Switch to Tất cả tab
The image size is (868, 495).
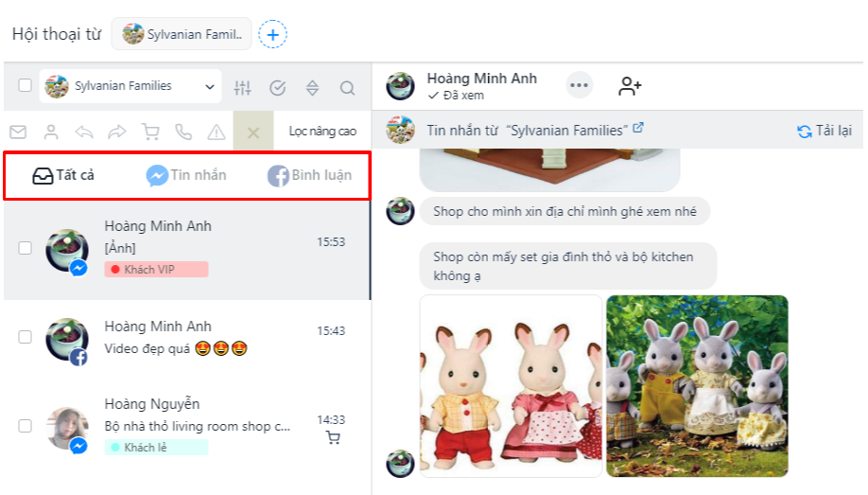(x=63, y=176)
